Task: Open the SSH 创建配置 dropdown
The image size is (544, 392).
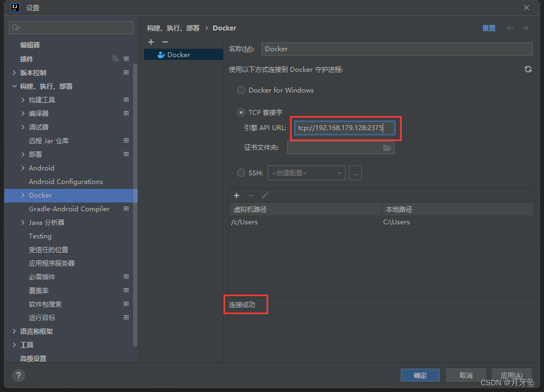Action: click(306, 173)
